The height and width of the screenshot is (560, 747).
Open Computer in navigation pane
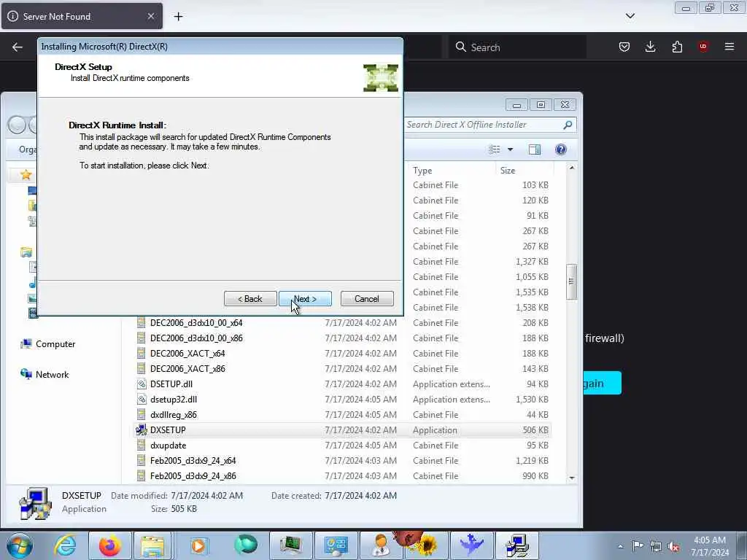(47, 344)
